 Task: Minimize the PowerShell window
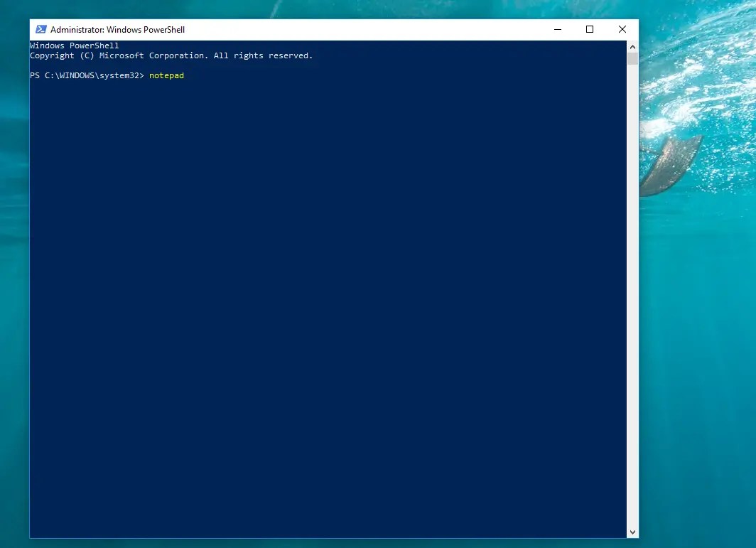click(557, 29)
